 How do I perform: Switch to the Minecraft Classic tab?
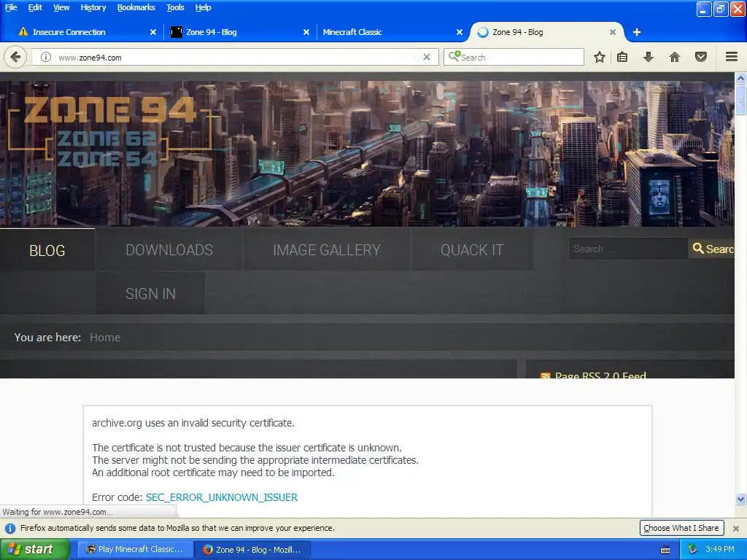[x=390, y=32]
